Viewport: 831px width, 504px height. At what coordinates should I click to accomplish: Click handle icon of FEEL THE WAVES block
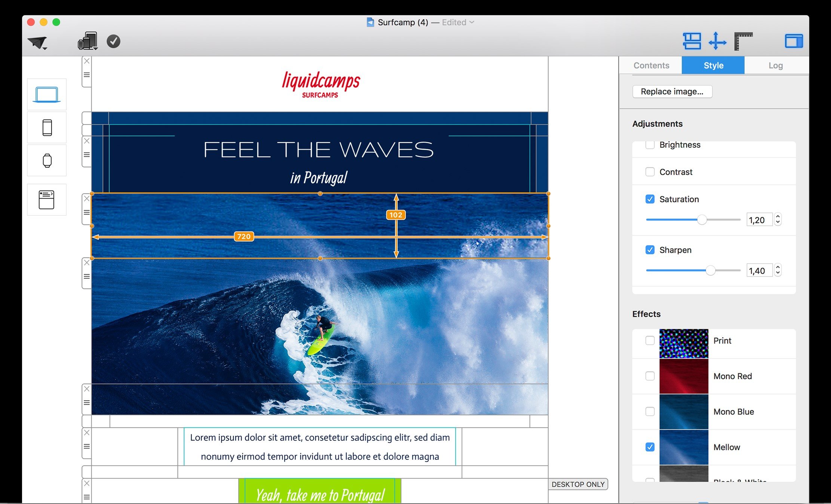tap(87, 155)
